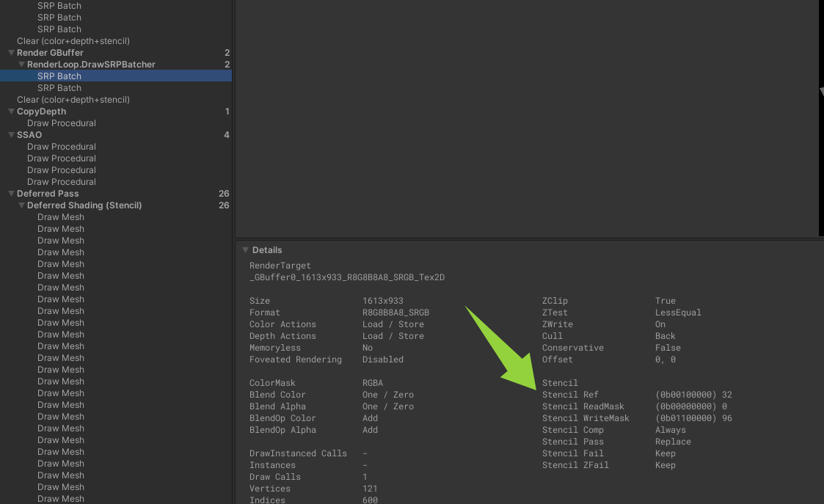This screenshot has width=824, height=504.
Task: Click the _GBuffer0 render target name
Action: [347, 277]
